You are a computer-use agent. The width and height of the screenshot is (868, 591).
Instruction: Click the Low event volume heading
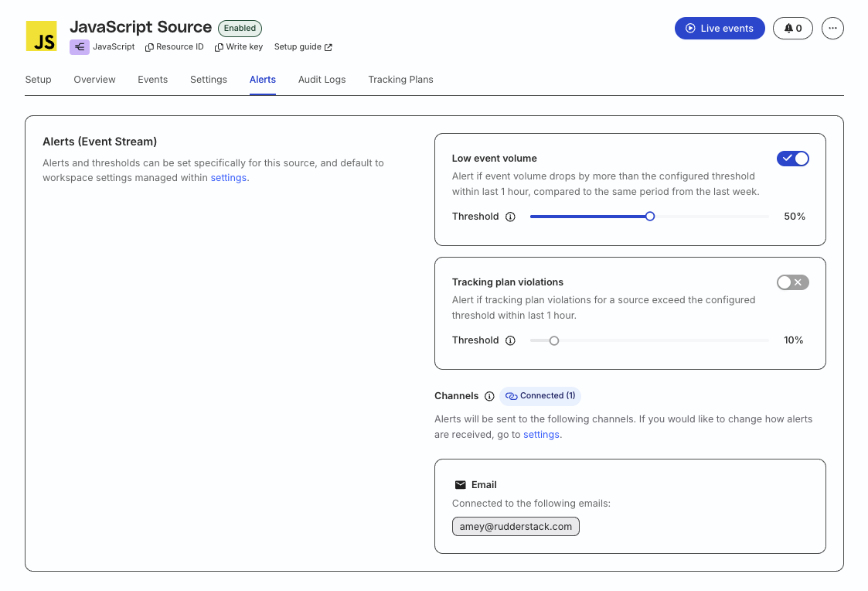(495, 159)
